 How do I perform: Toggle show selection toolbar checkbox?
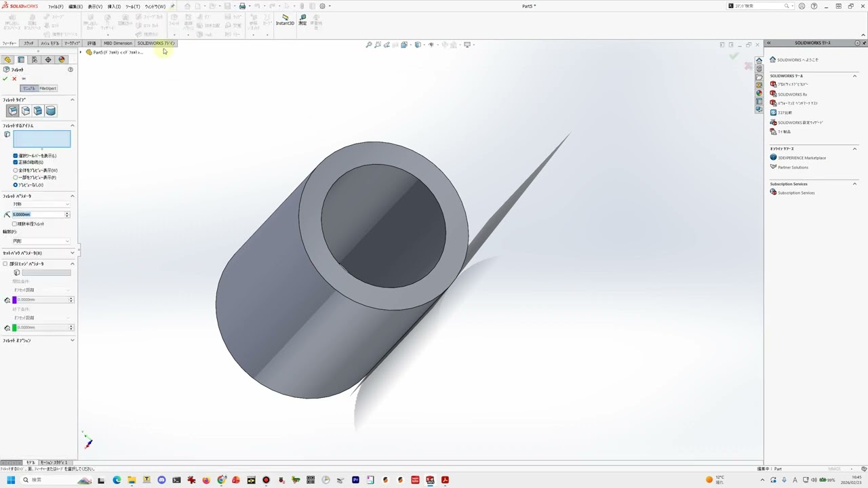click(16, 156)
